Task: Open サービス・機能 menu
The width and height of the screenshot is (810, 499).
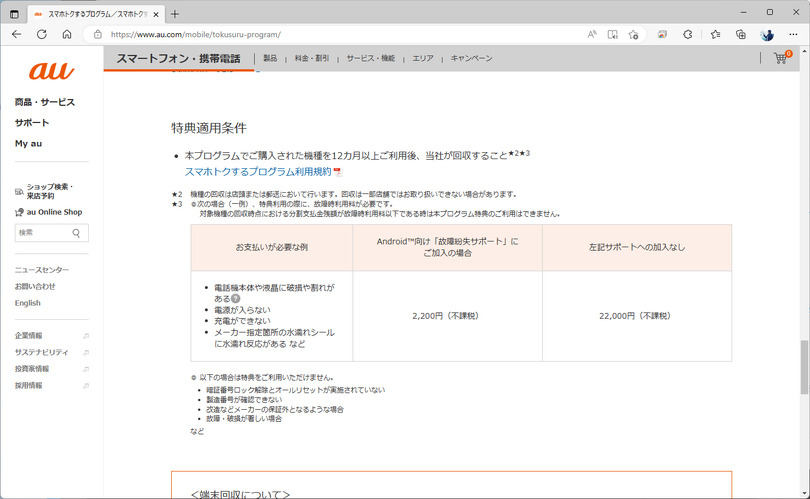Action: tap(370, 58)
